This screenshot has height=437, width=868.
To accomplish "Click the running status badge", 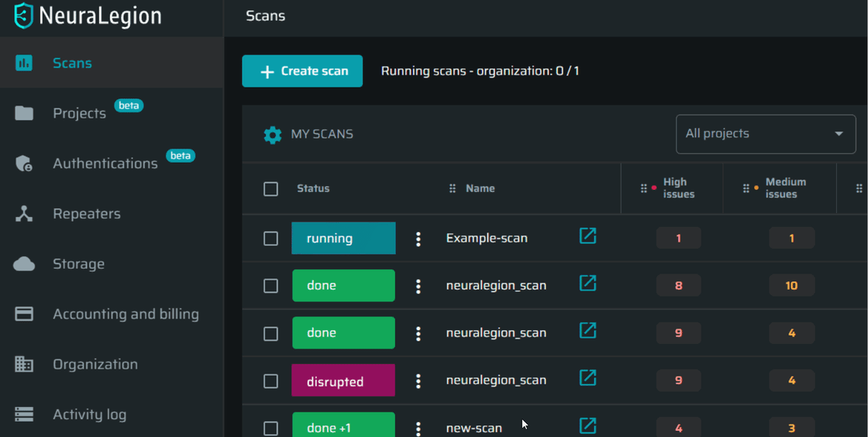I will coord(343,239).
